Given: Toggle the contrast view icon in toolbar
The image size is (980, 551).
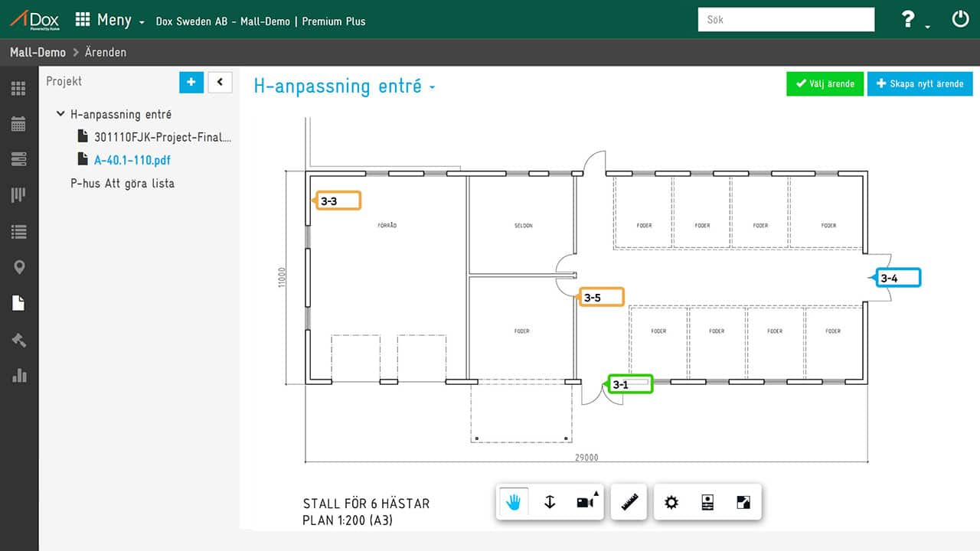Looking at the screenshot, I should point(743,503).
